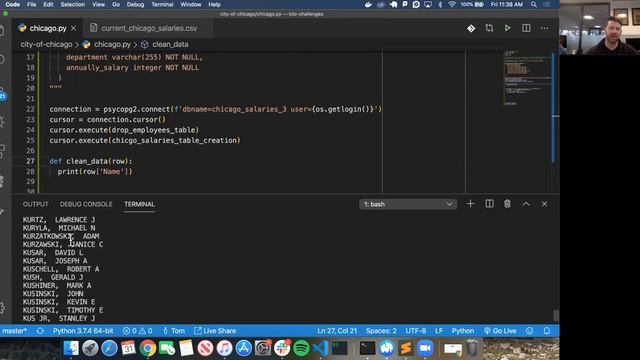This screenshot has width=640, height=360.
Task: Click Bluetooth icon in menu bar
Action: pos(440,4)
